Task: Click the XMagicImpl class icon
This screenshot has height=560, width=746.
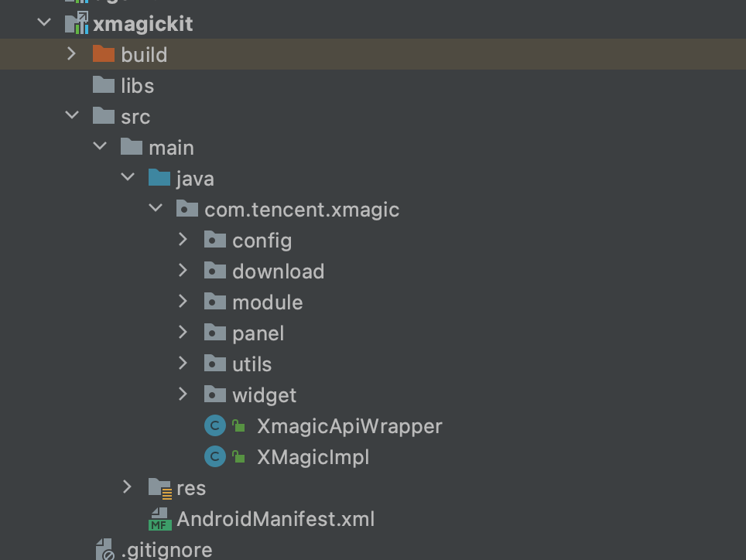Action: click(214, 457)
